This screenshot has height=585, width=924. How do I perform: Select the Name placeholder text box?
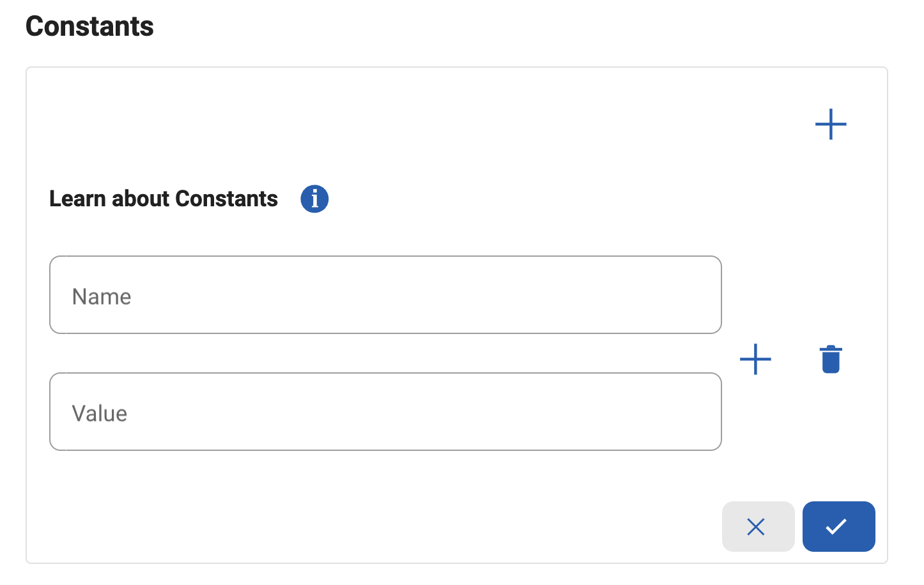click(x=385, y=295)
